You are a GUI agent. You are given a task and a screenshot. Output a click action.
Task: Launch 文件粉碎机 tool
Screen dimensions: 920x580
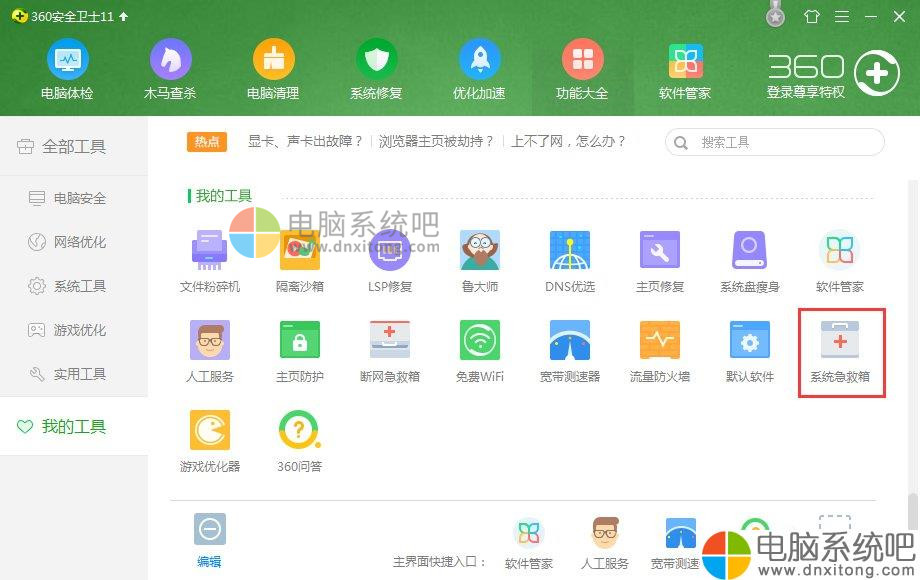click(x=209, y=262)
